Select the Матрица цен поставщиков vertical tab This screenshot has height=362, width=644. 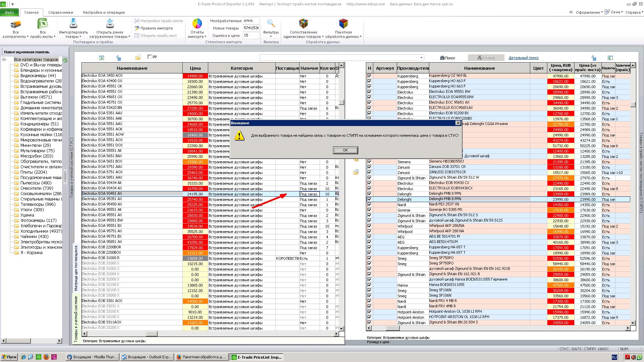[x=76, y=268]
